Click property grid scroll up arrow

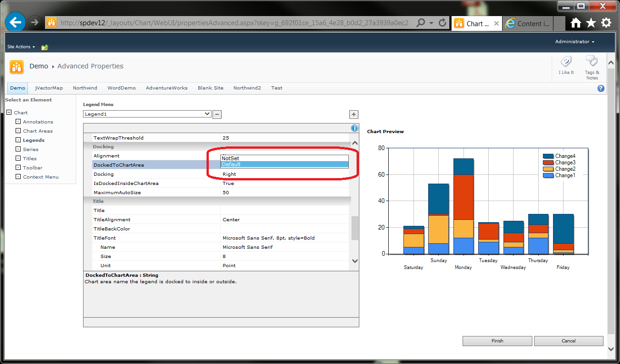[355, 143]
